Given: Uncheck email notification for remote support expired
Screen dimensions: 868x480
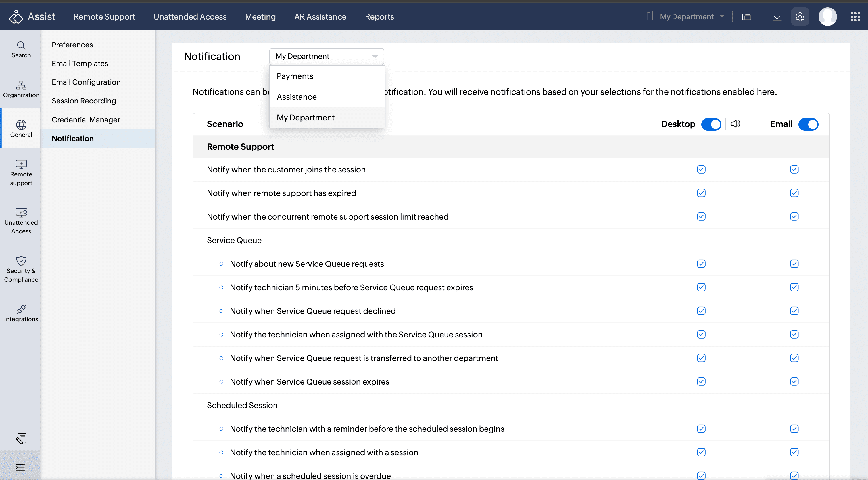Looking at the screenshot, I should pos(794,193).
